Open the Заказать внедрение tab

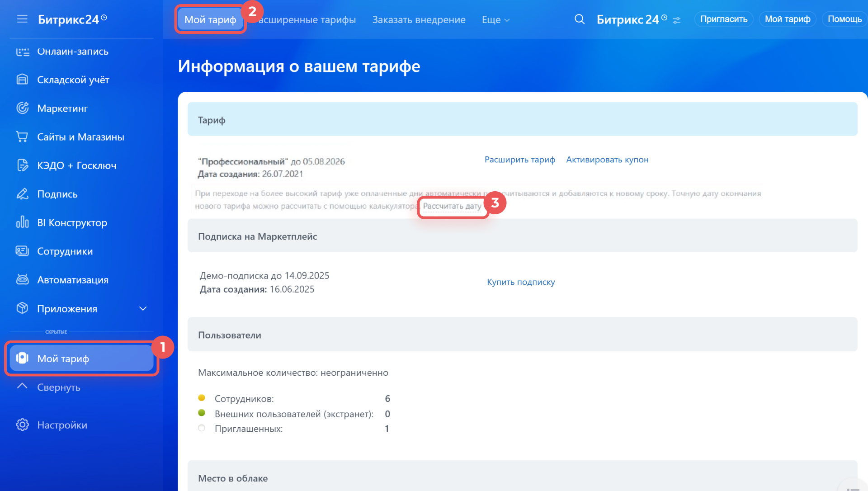(419, 20)
